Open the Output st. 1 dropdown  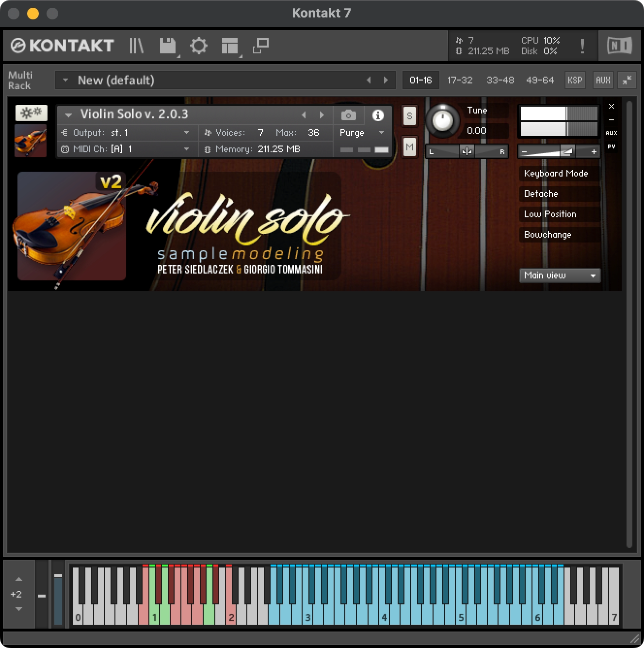(128, 132)
